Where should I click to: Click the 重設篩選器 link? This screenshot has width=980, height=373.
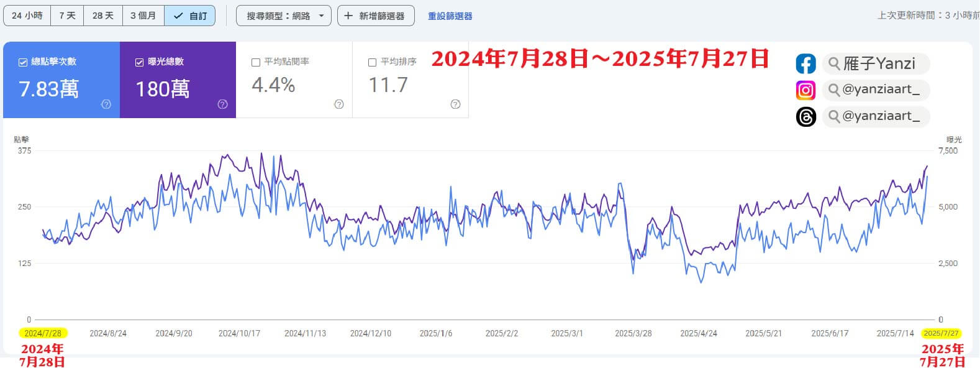[450, 16]
